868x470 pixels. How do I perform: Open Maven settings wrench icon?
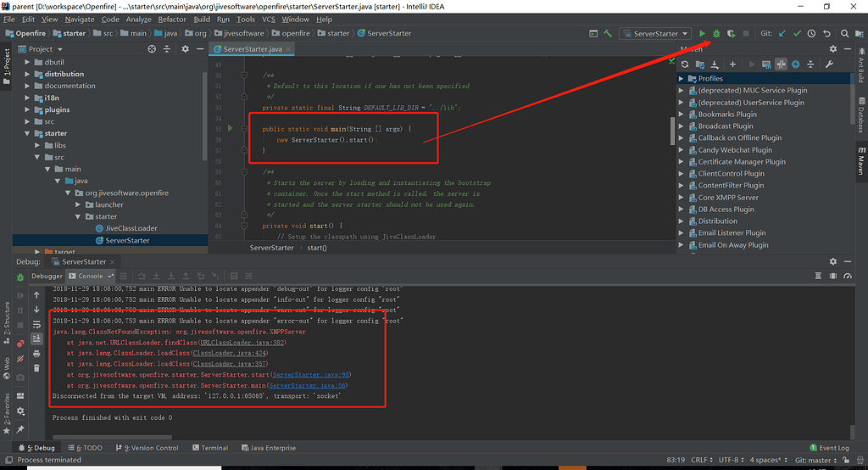point(829,64)
